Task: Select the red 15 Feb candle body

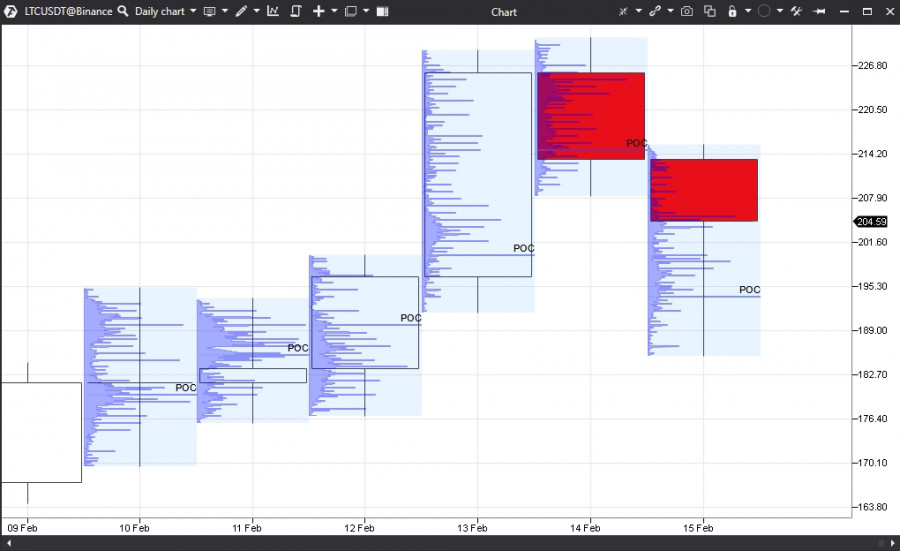Action: 704,190
